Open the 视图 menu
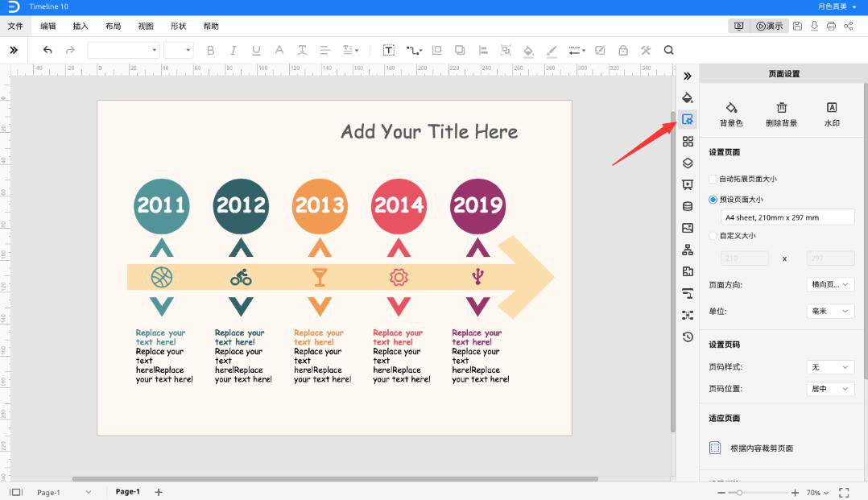Viewport: 868px width, 500px height. 147,26
